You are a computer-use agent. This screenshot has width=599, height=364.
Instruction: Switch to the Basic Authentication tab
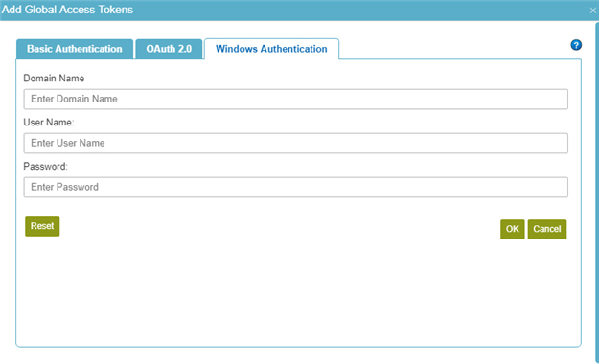[75, 49]
